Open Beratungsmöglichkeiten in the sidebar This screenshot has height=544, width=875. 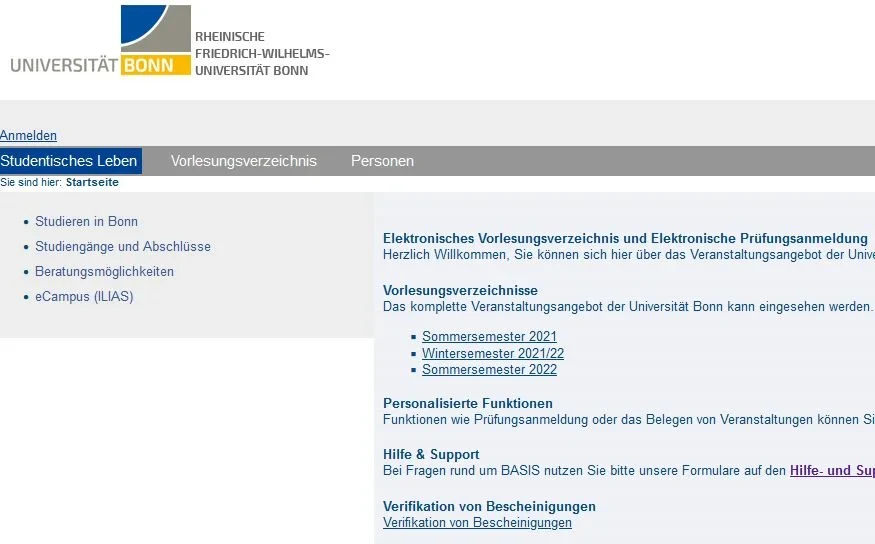point(104,272)
